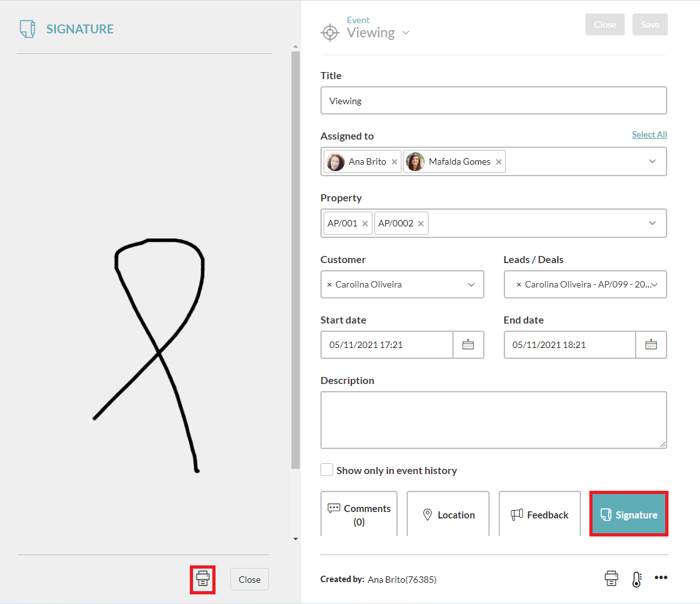
Task: Remove Mafalda Gomes from assignees
Action: [x=499, y=161]
